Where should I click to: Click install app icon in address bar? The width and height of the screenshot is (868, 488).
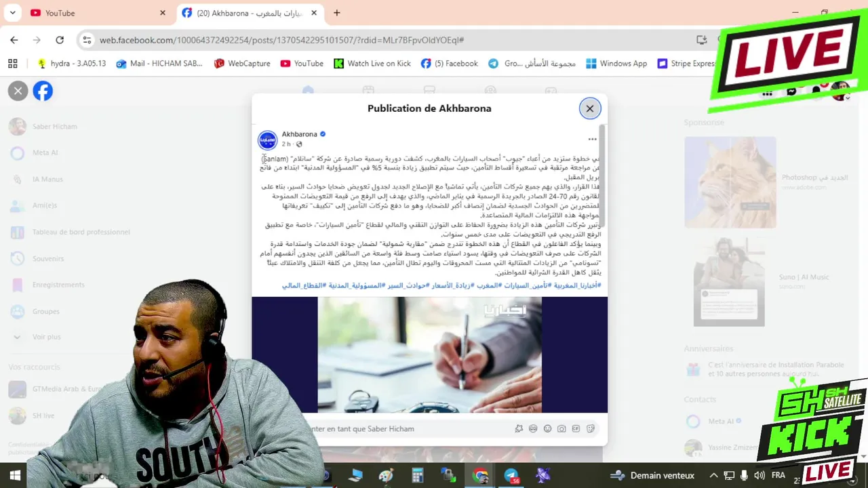702,40
